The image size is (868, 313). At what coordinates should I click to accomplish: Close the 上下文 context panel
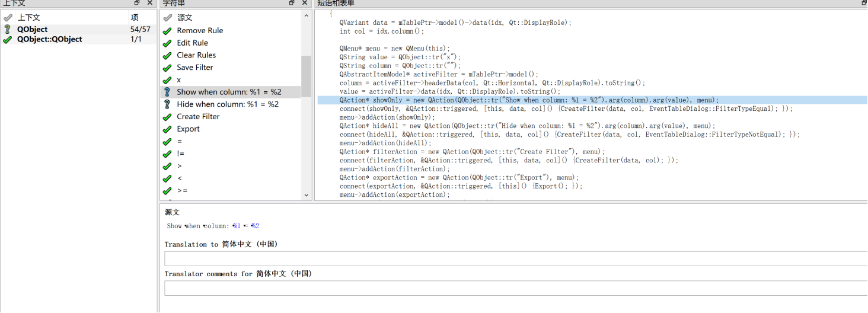(x=150, y=3)
